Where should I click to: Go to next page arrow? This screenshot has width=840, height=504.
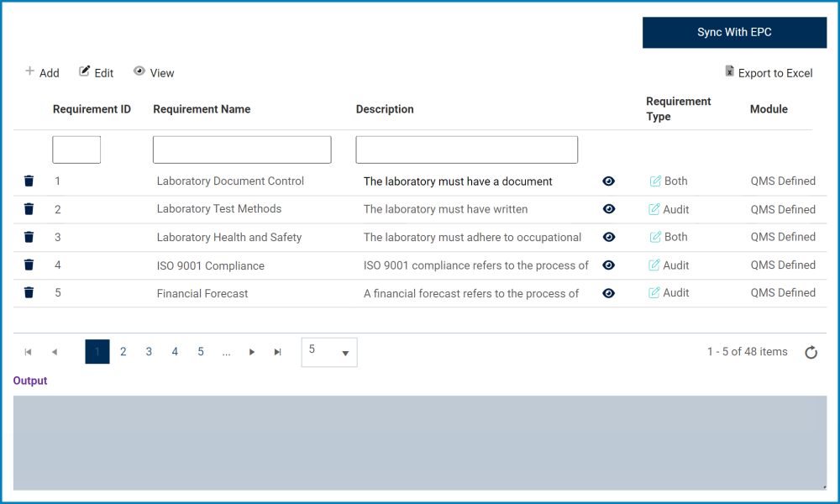(x=252, y=352)
